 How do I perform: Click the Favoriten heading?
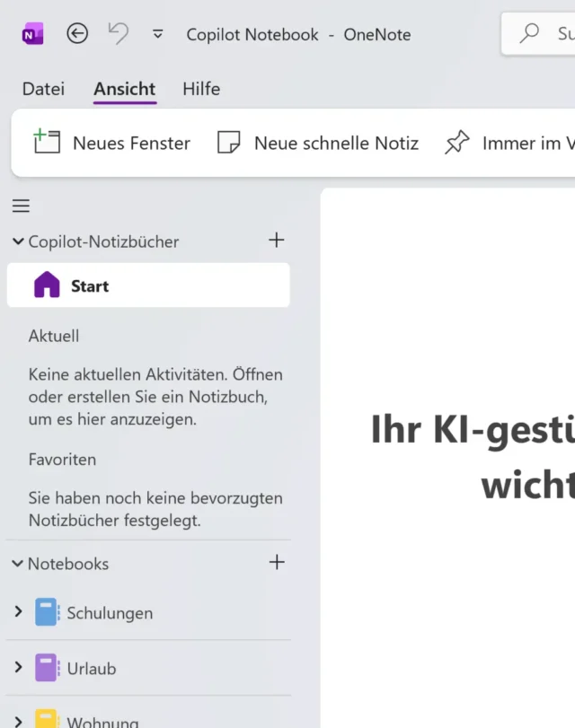(x=62, y=460)
